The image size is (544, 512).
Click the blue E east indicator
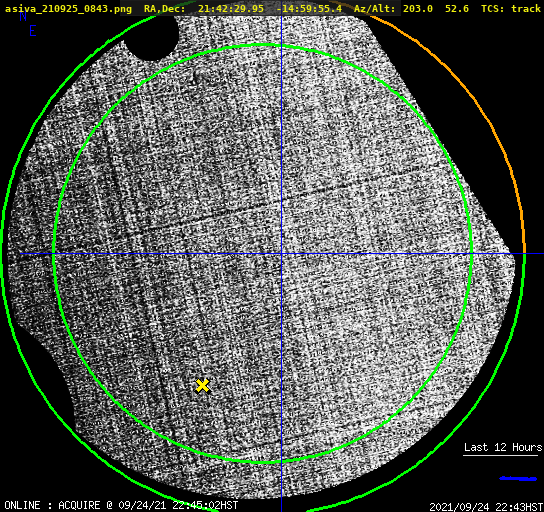coord(33,31)
